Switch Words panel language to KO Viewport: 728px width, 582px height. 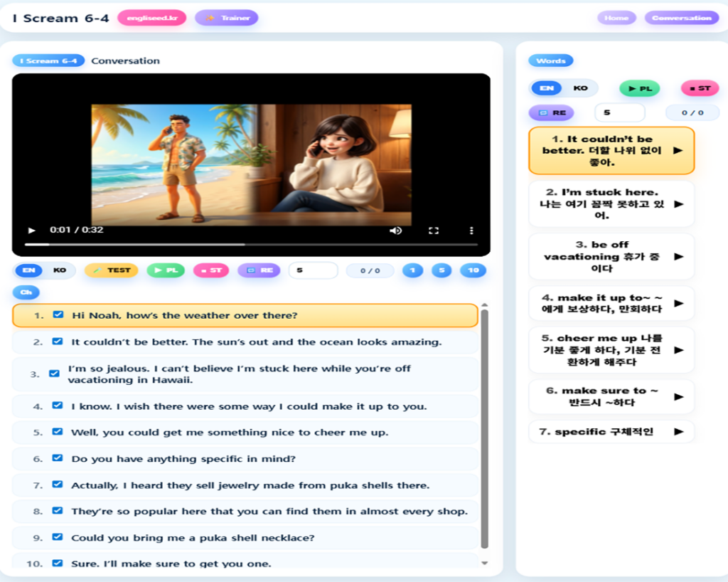[x=581, y=88]
